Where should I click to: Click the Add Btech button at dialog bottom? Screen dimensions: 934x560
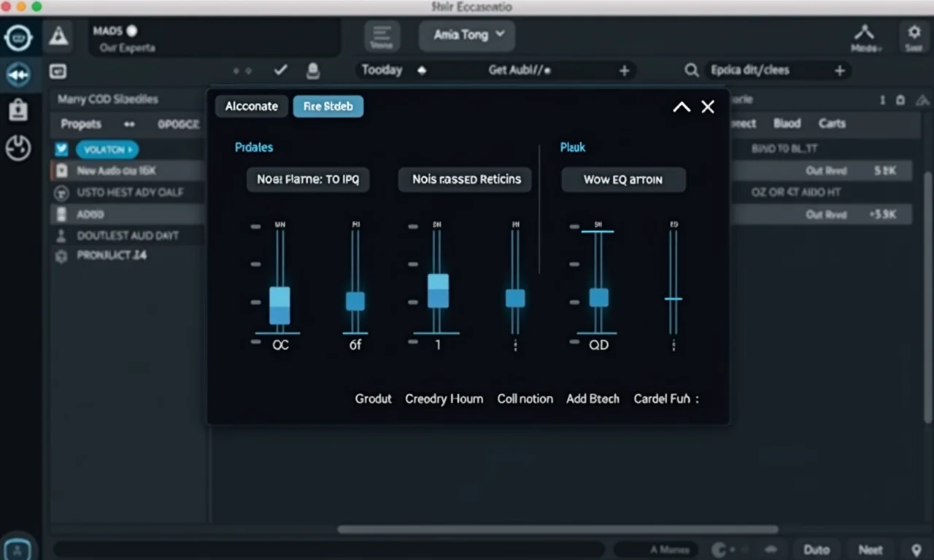(x=593, y=399)
